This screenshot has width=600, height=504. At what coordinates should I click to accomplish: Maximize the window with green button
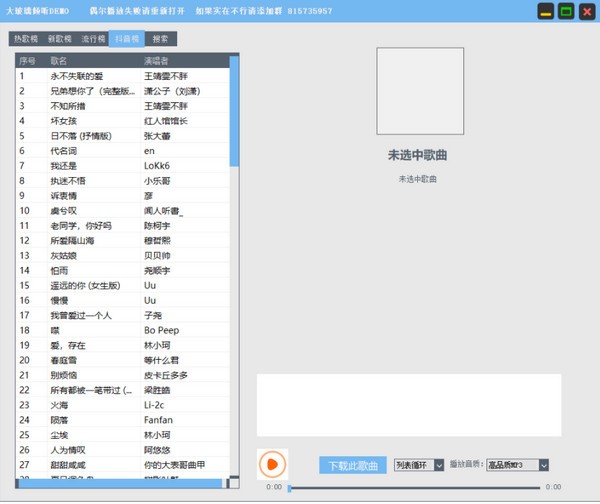[566, 12]
